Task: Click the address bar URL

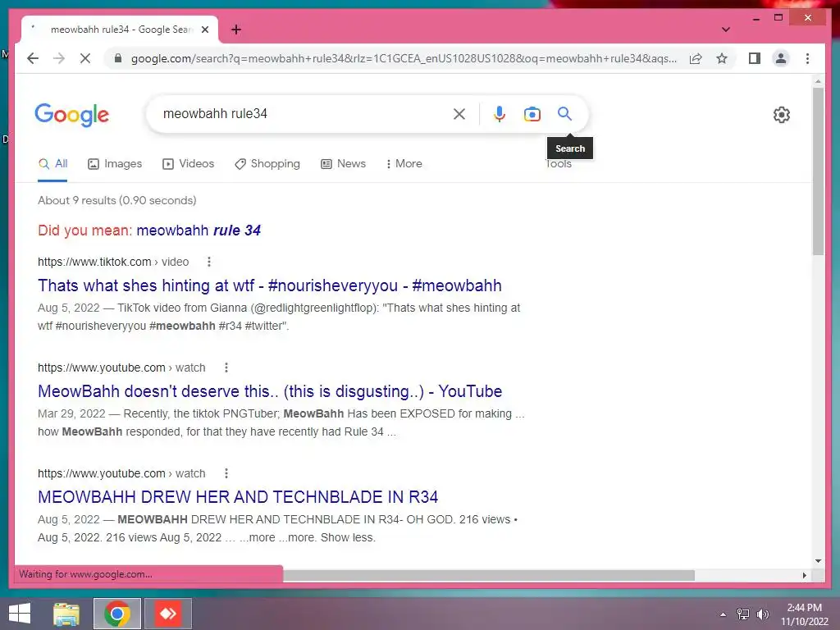Action: (404, 58)
